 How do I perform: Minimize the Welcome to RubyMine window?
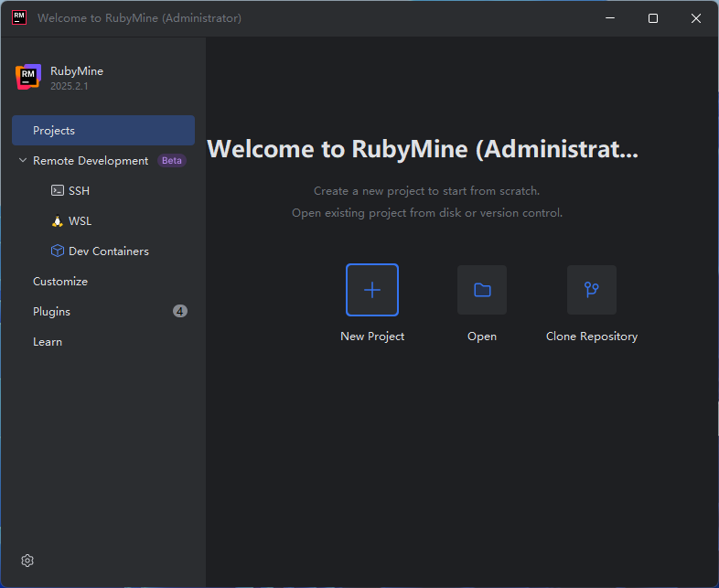(610, 18)
